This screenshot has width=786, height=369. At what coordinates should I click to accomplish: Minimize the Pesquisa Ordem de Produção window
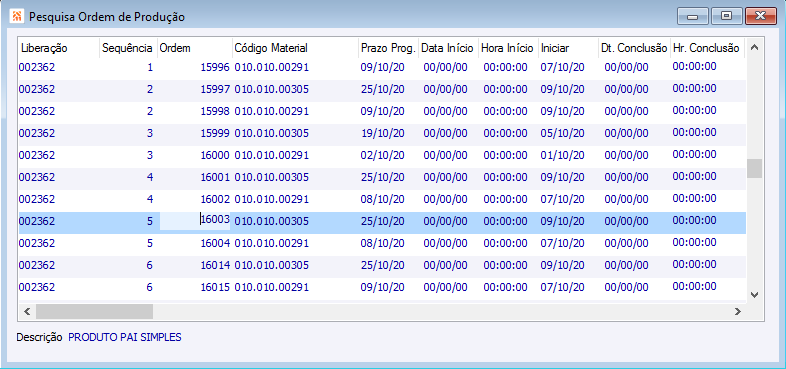click(693, 17)
